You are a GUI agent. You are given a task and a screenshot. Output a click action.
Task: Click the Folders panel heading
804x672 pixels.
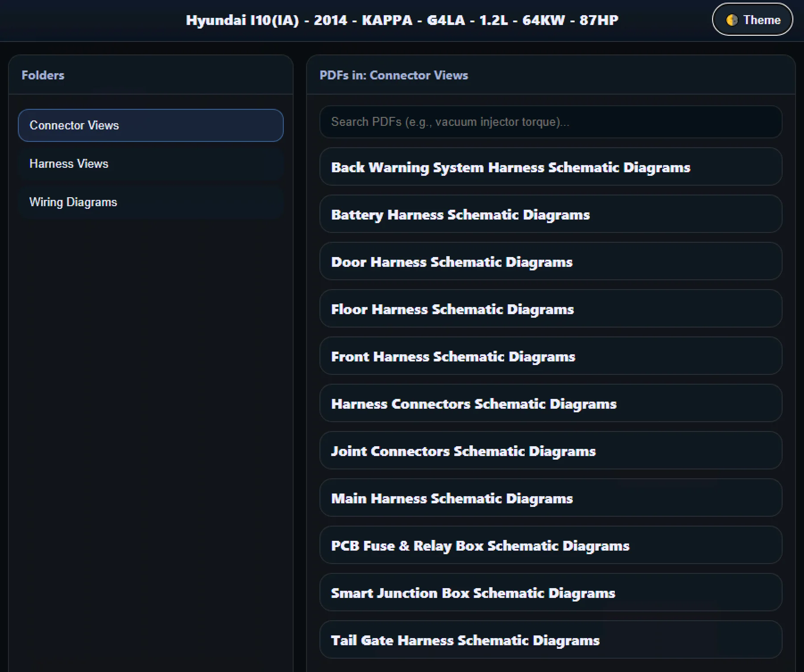point(43,75)
